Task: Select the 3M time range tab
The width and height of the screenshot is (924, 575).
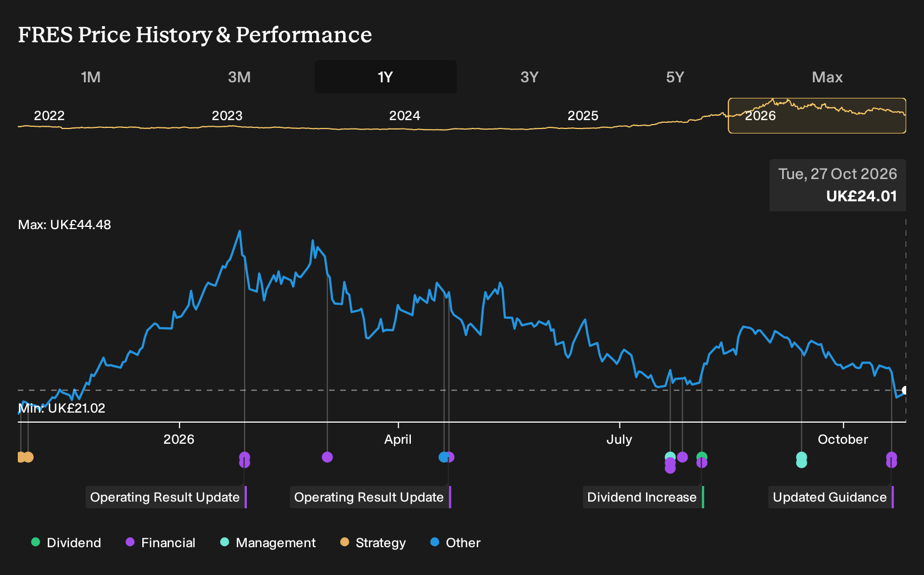Action: coord(239,77)
